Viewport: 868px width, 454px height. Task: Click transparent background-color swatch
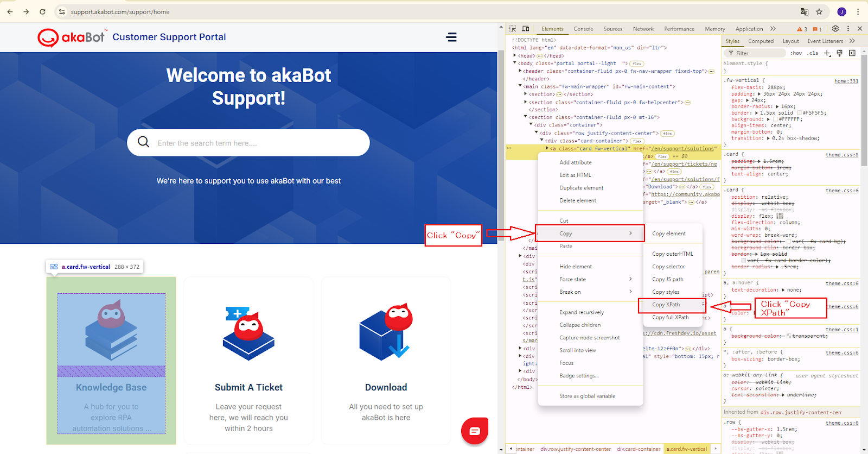788,336
